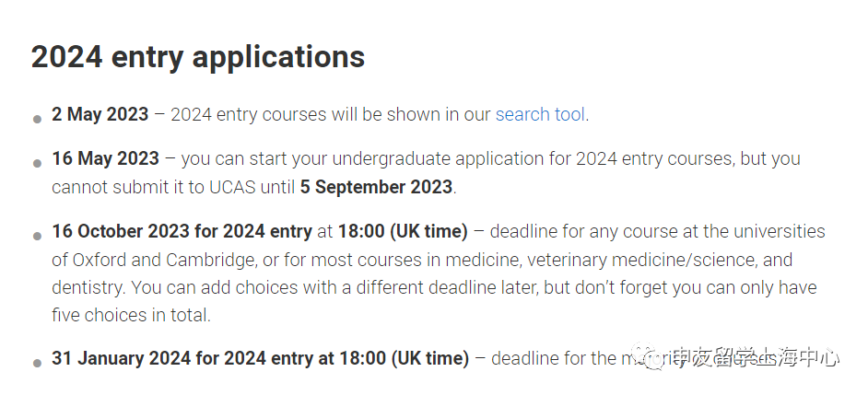The width and height of the screenshot is (868, 395).
Task: Click the bullet before 31 January 2024
Action: click(38, 363)
